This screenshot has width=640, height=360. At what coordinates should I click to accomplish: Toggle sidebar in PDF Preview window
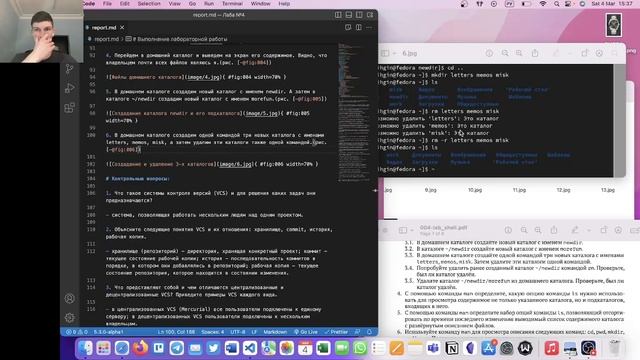[x=403, y=230]
